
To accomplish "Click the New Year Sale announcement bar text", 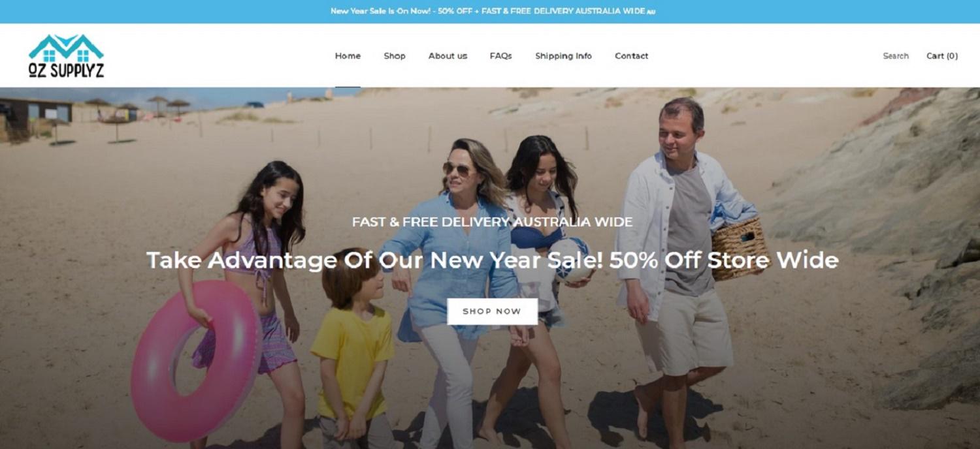I will 488,11.
